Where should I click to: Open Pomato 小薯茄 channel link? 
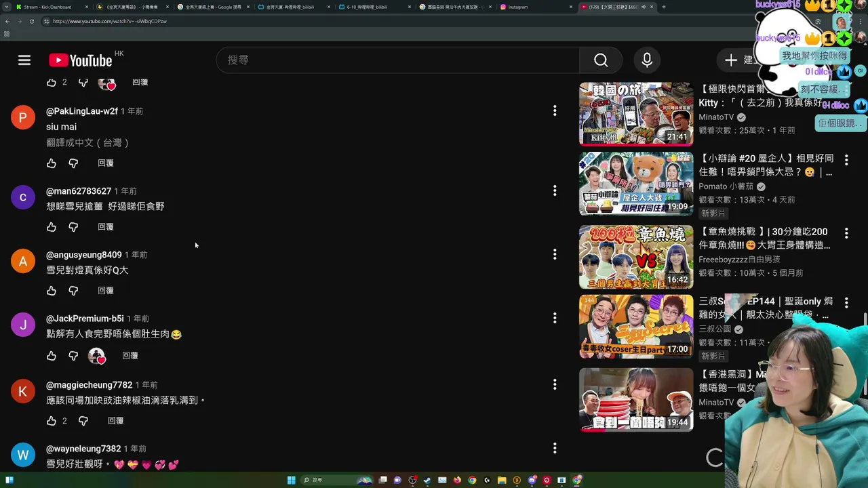pos(726,186)
